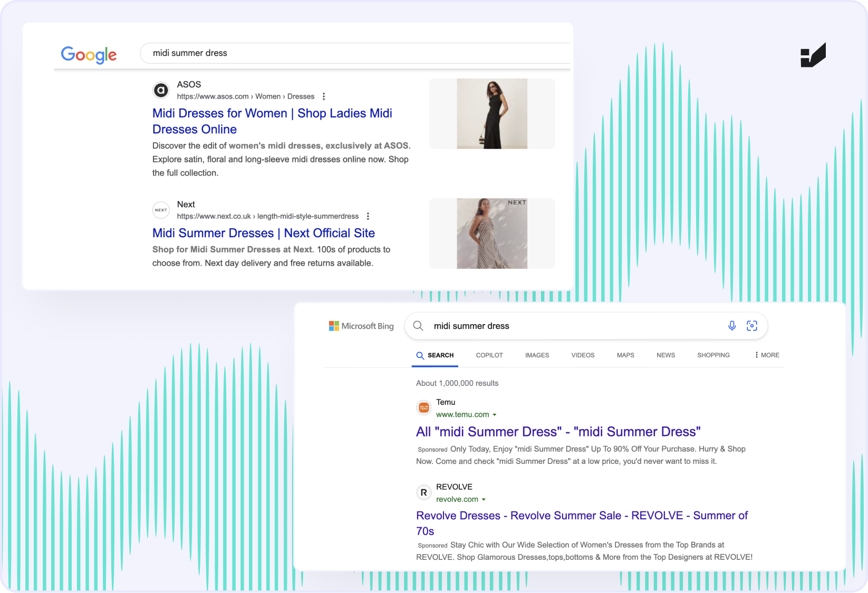The height and width of the screenshot is (593, 868).
Task: Click the Bing search field text
Action: (471, 326)
